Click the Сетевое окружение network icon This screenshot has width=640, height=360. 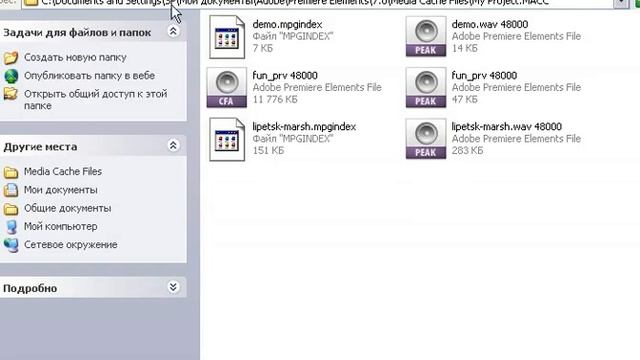[11, 245]
